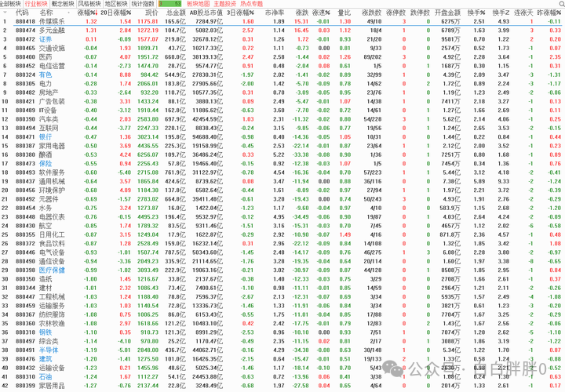Sort by the 20日涨幅% column header
Image resolution: width=565 pixels, height=392 pixels.
coord(115,13)
